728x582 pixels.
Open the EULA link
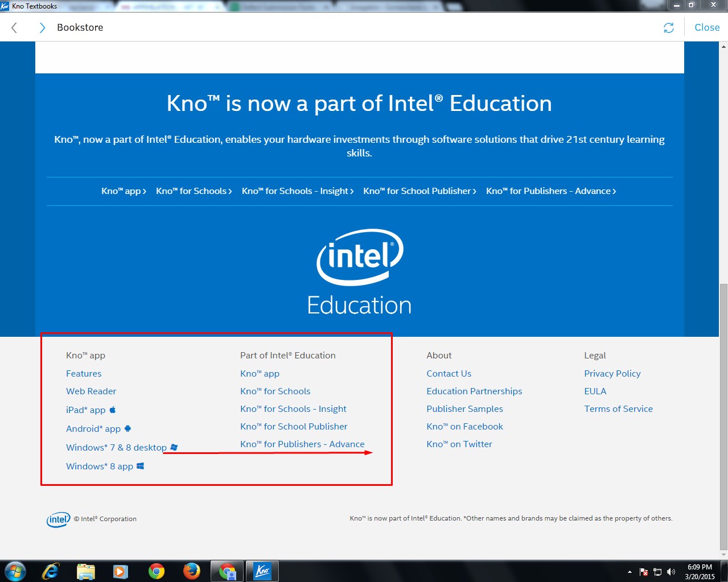(595, 391)
